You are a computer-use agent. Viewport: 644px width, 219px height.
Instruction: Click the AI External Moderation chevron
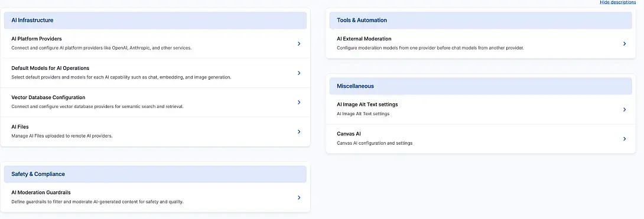pyautogui.click(x=625, y=44)
